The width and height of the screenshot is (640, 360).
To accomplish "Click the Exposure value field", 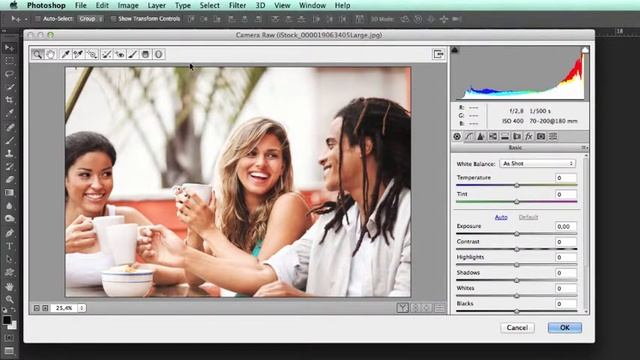I will pos(566,227).
